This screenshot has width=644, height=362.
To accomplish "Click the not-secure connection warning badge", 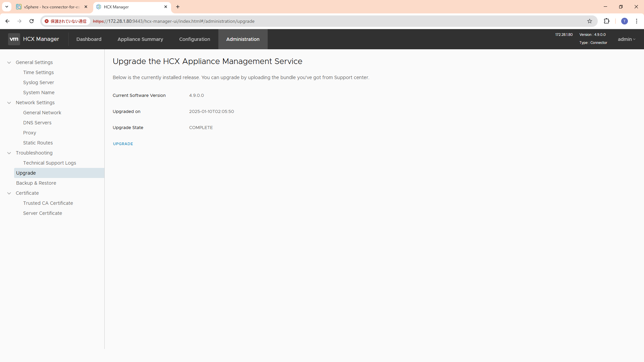I will [66, 21].
